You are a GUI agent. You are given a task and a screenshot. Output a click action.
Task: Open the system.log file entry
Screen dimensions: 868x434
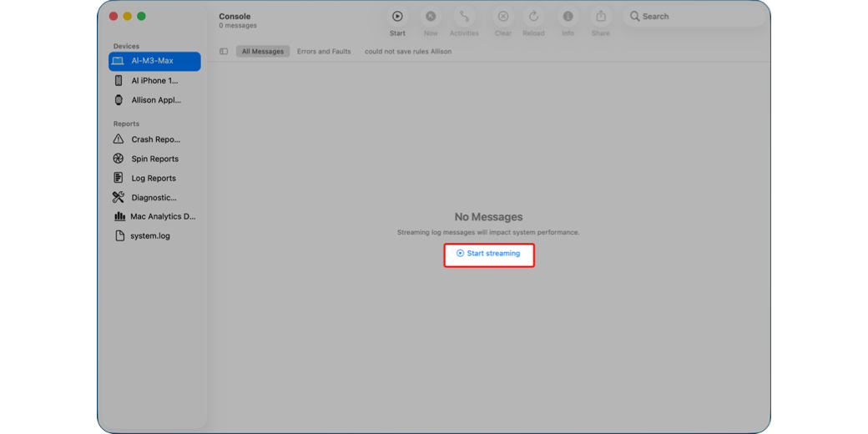click(x=149, y=236)
